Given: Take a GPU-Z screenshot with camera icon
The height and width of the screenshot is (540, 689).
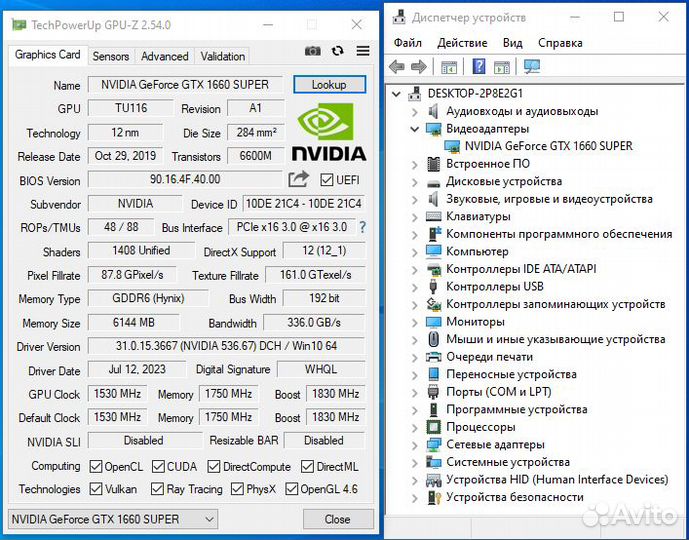Looking at the screenshot, I should point(312,51).
